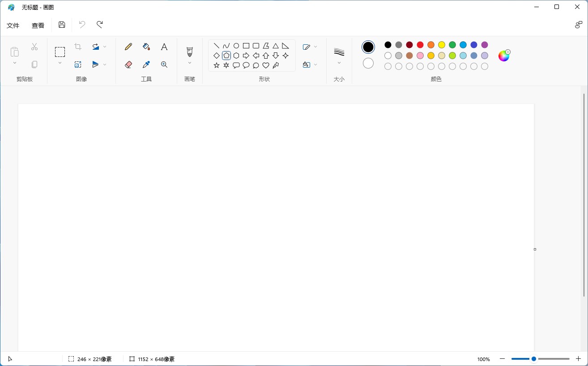Image resolution: width=588 pixels, height=366 pixels.
Task: Open the 查看 menu
Action: tap(38, 26)
